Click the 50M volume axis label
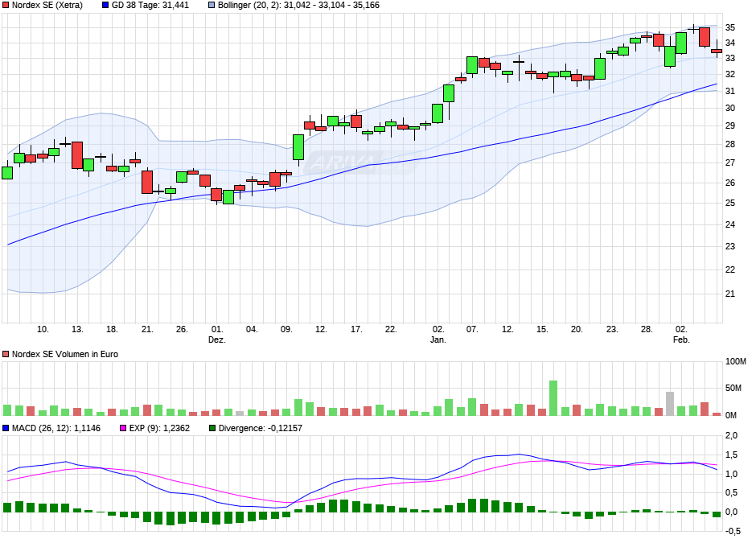 click(x=733, y=388)
